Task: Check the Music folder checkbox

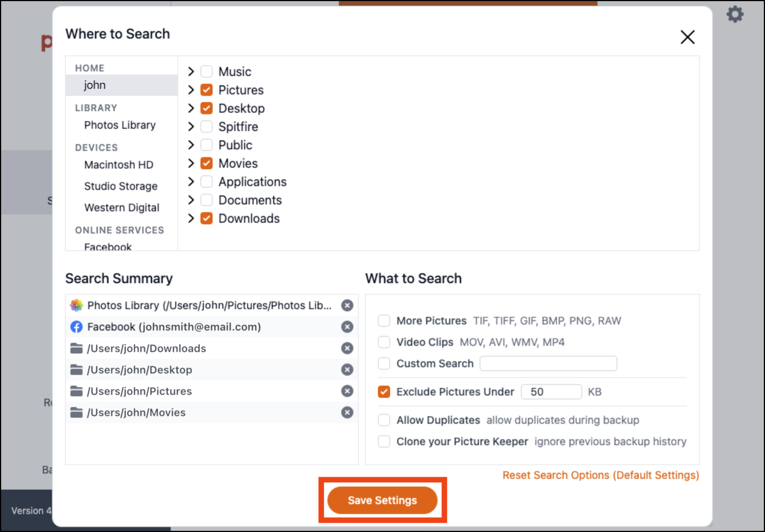Action: (207, 71)
